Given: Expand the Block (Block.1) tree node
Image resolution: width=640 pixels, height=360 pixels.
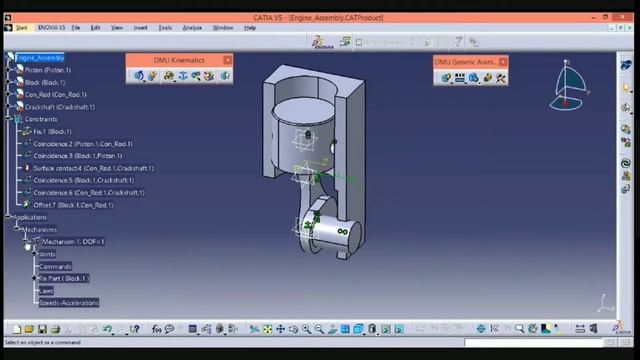Looking at the screenshot, I should click(9, 82).
